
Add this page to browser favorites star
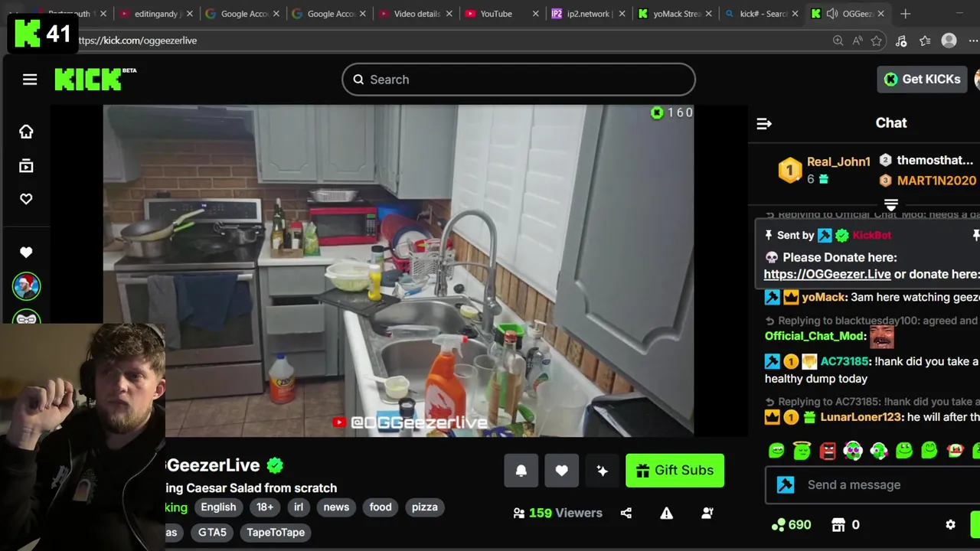click(x=877, y=41)
